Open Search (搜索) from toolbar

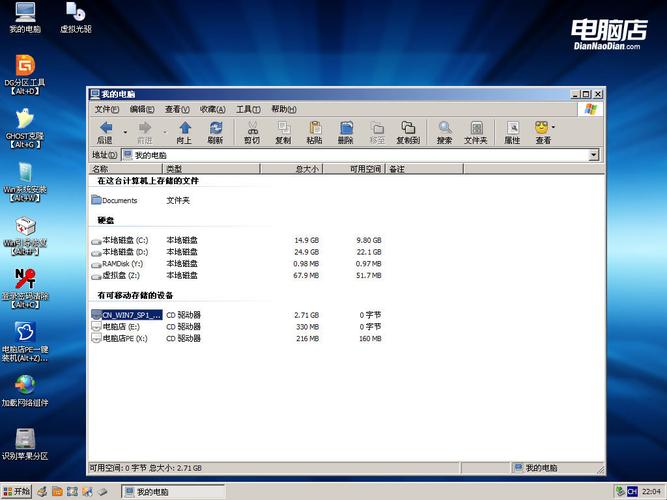445,132
